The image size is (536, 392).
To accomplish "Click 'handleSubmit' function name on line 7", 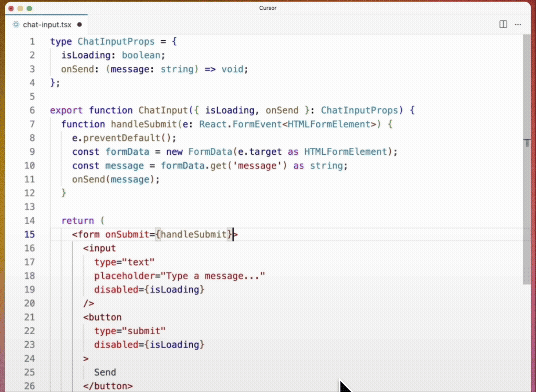I will 144,124.
